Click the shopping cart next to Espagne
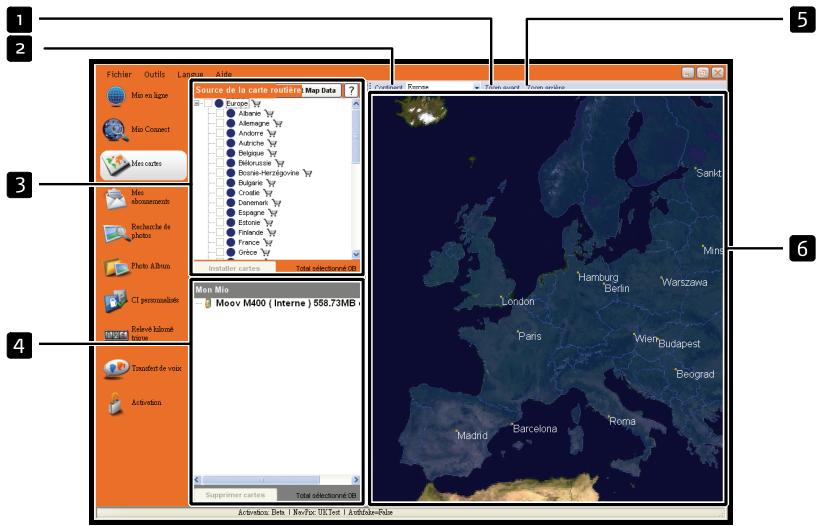 pyautogui.click(x=272, y=213)
